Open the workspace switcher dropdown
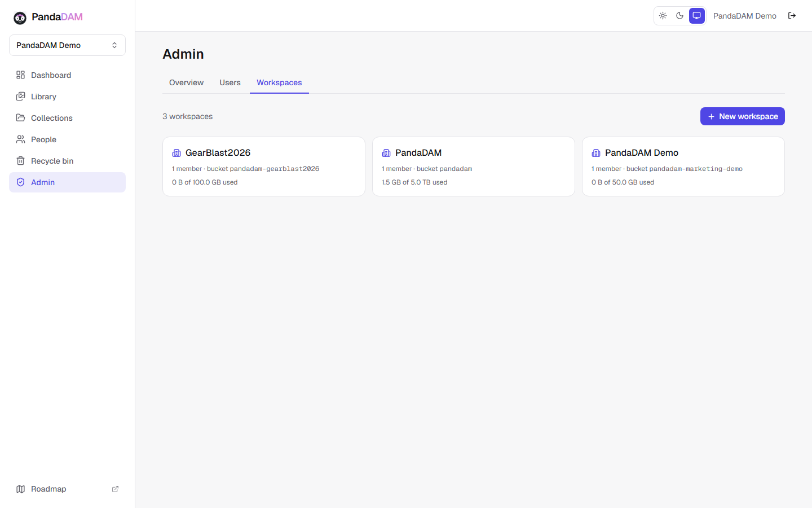 [67, 45]
